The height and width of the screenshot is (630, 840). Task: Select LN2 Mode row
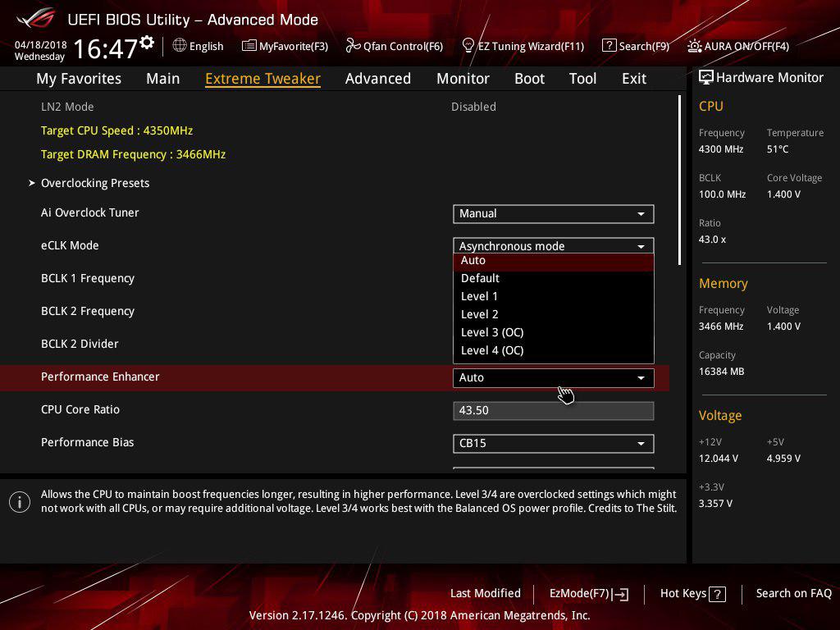pyautogui.click(x=335, y=107)
